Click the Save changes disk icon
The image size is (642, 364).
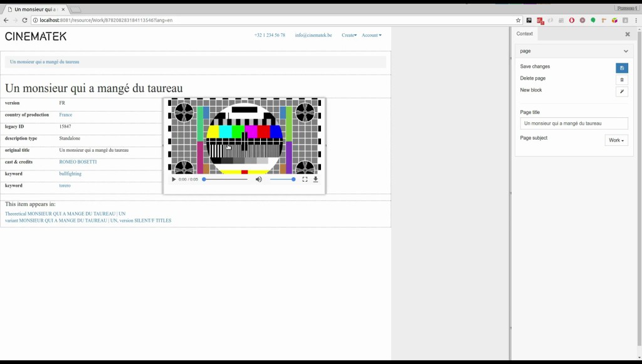pos(621,68)
